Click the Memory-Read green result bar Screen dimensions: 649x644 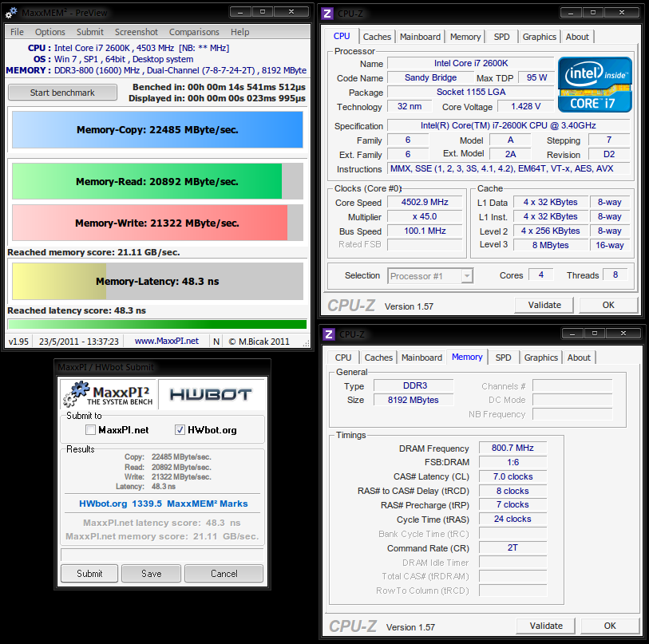[x=157, y=181]
